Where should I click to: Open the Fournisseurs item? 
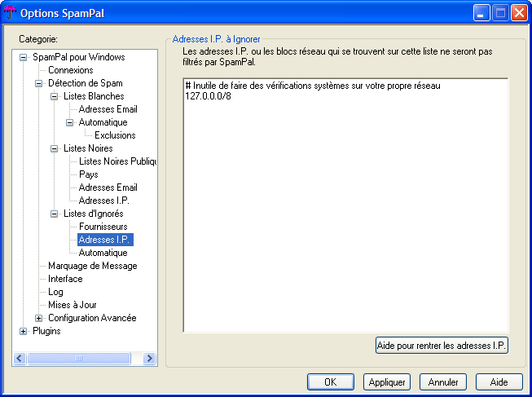tap(103, 227)
